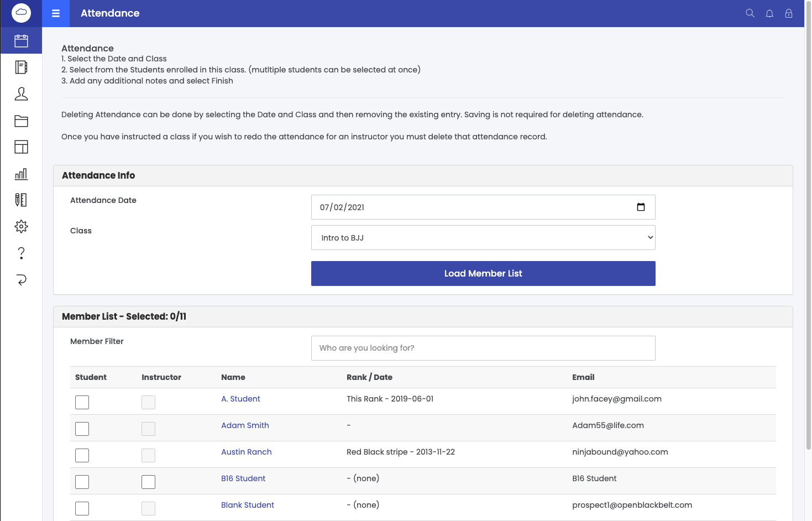812x521 pixels.
Task: Open the notifications bell icon
Action: (x=769, y=13)
